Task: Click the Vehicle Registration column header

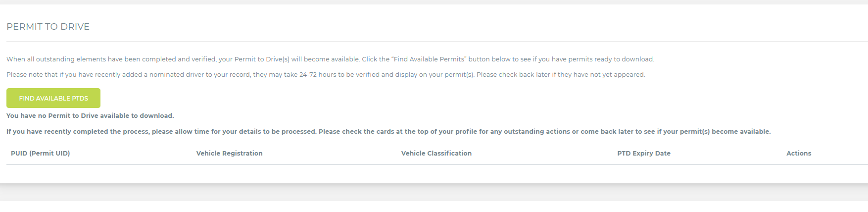Action: [229, 154]
